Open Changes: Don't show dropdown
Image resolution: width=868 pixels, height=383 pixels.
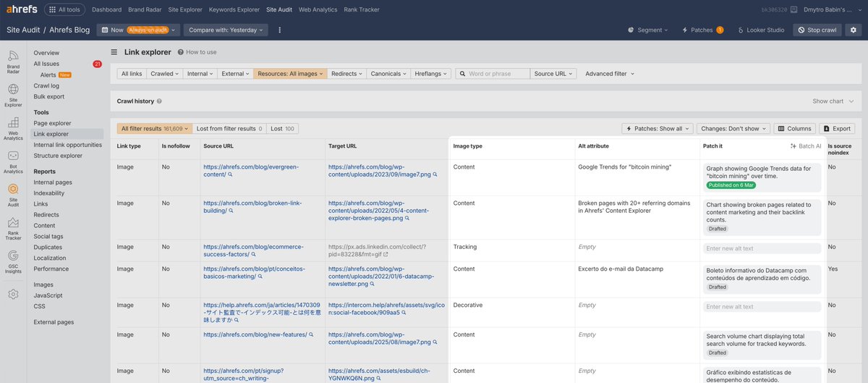tap(733, 128)
